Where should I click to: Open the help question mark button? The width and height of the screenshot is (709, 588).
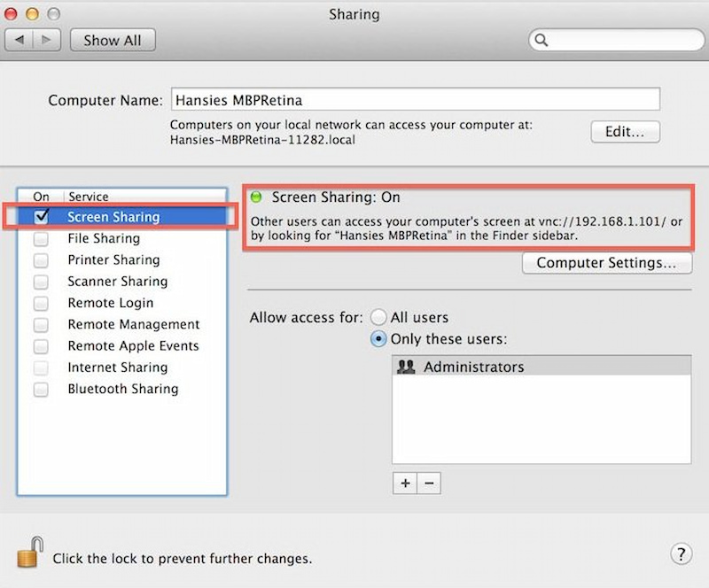pyautogui.click(x=681, y=553)
